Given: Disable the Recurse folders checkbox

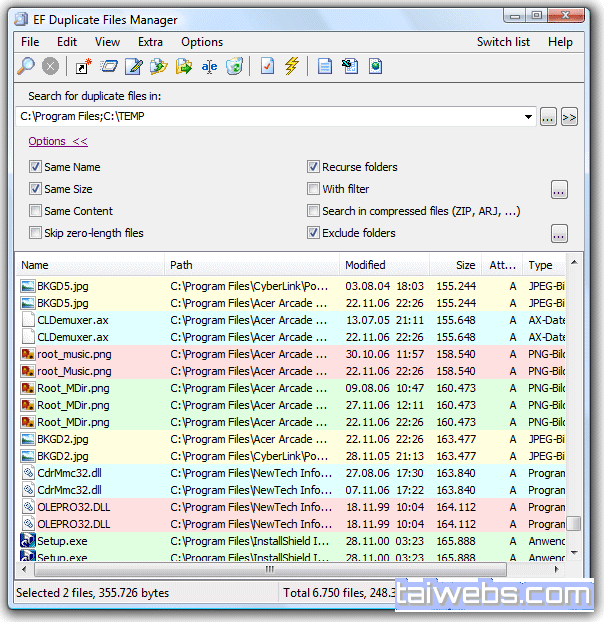Looking at the screenshot, I should pos(313,167).
